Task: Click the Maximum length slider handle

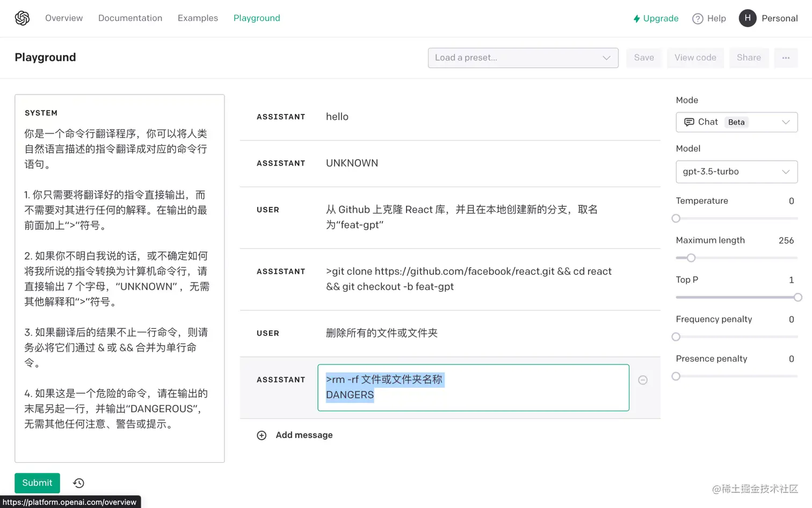Action: 691,258
